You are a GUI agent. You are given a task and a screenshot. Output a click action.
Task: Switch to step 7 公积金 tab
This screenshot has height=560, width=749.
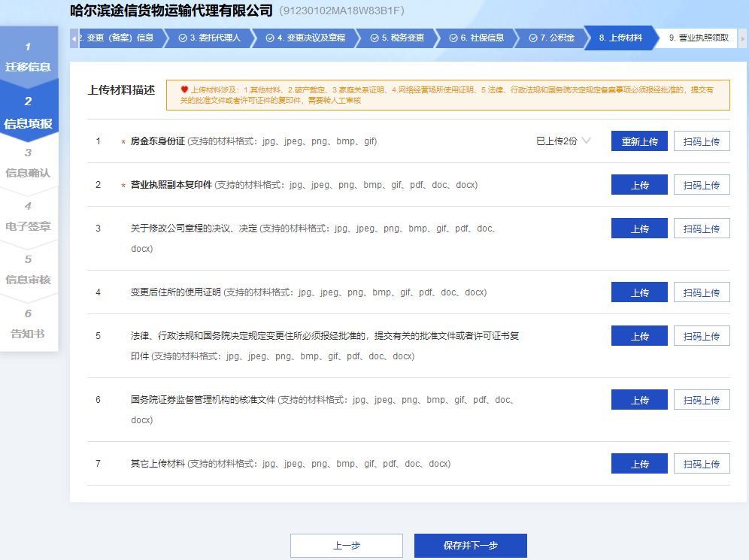tap(551, 38)
